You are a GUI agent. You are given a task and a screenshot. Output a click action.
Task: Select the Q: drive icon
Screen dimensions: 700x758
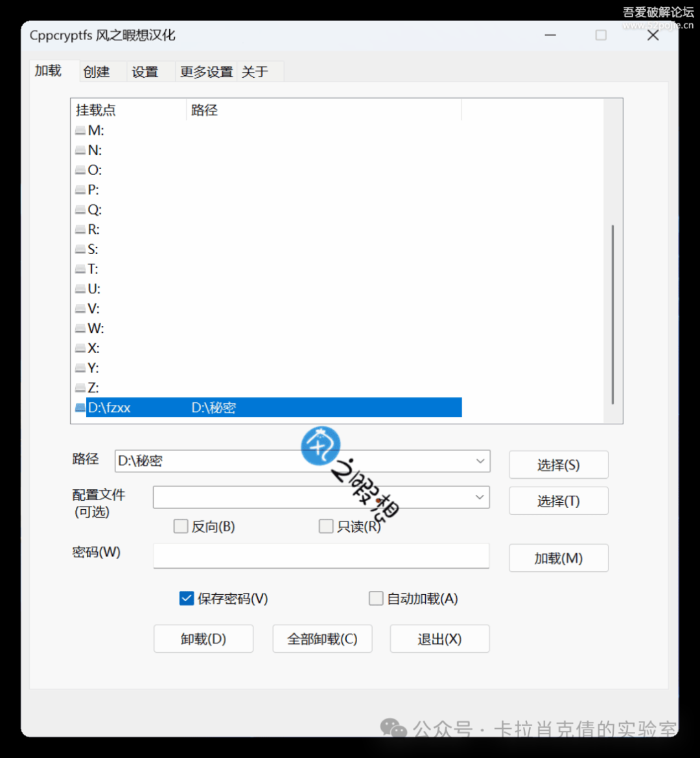click(80, 210)
